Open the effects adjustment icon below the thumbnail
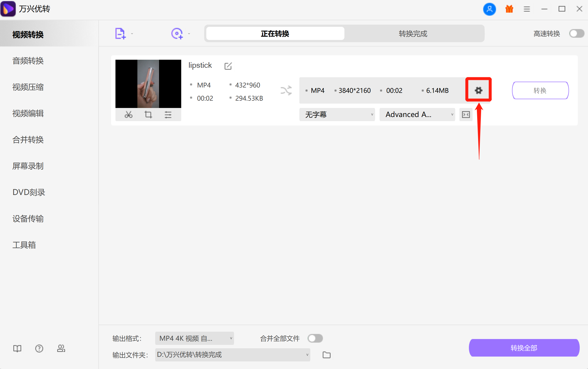The width and height of the screenshot is (588, 369). [x=168, y=114]
